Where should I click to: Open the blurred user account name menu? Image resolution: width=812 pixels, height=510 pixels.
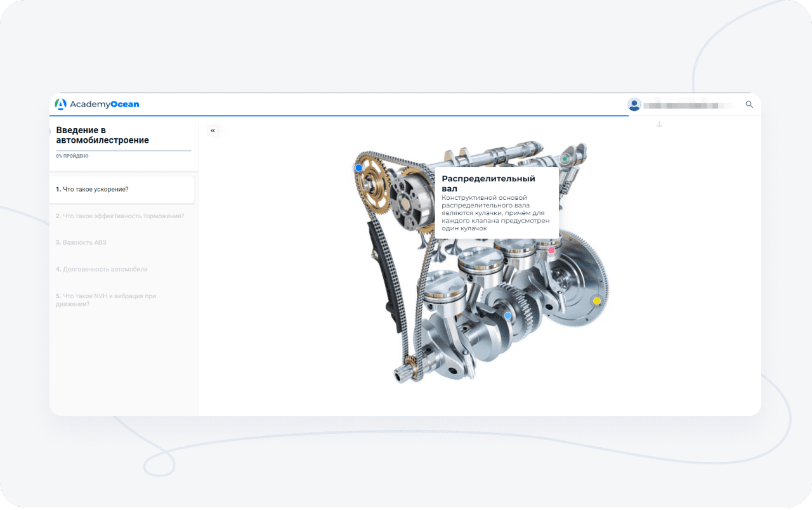tap(688, 105)
